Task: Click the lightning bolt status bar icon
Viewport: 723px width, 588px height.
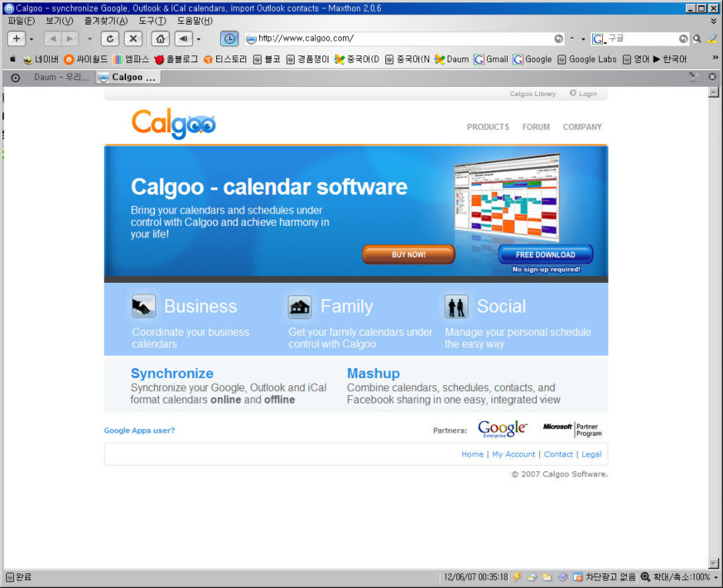Action: 517,577
